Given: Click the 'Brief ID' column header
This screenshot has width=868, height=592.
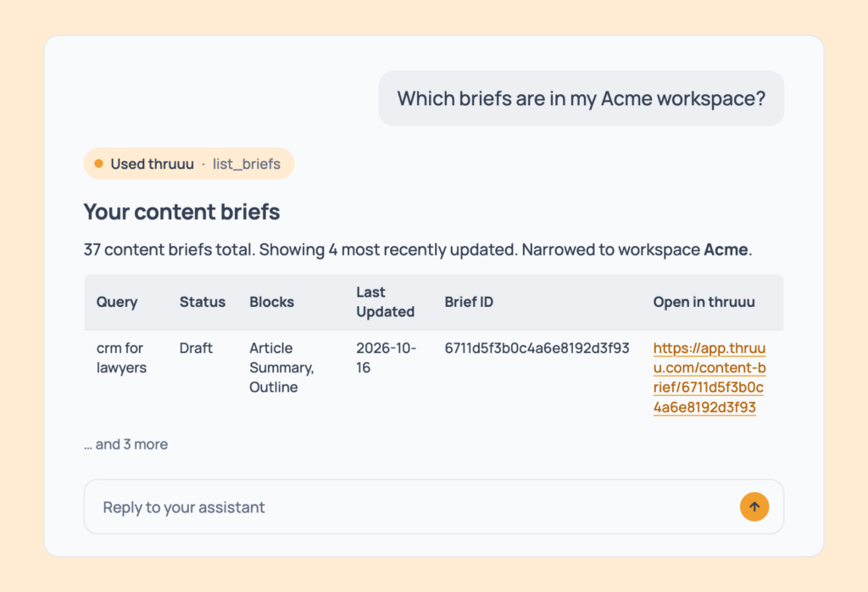Looking at the screenshot, I should [468, 302].
